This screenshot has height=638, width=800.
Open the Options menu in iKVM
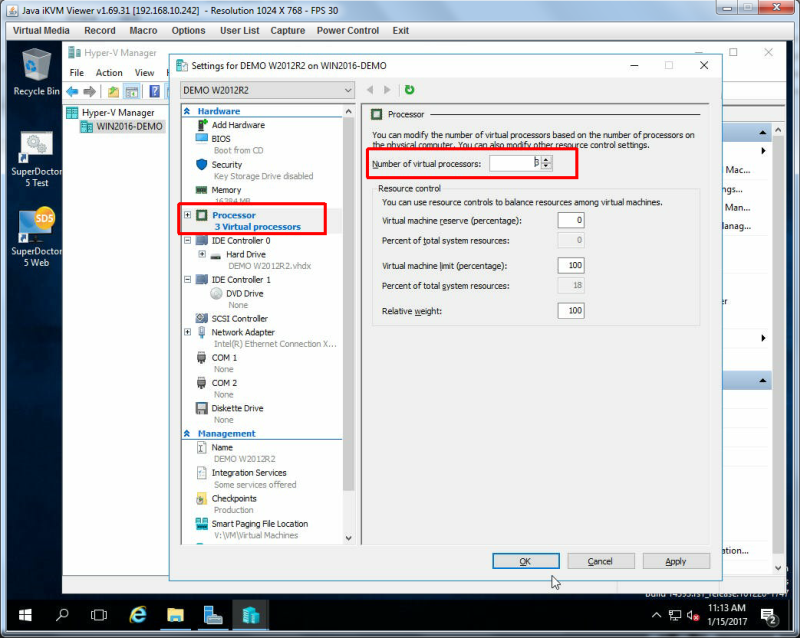pyautogui.click(x=188, y=31)
